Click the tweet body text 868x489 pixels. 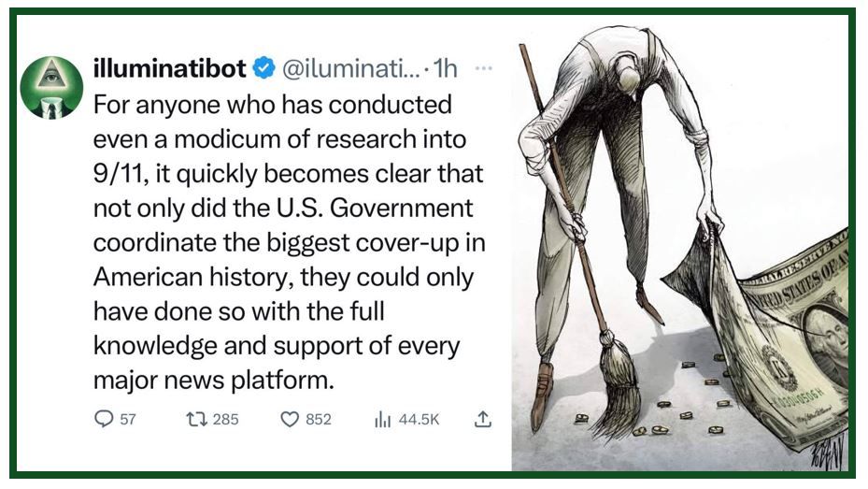pos(289,242)
